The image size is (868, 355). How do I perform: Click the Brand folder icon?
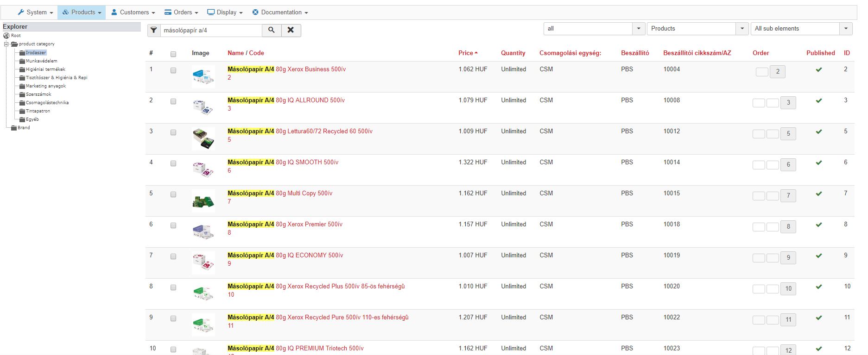pos(14,128)
